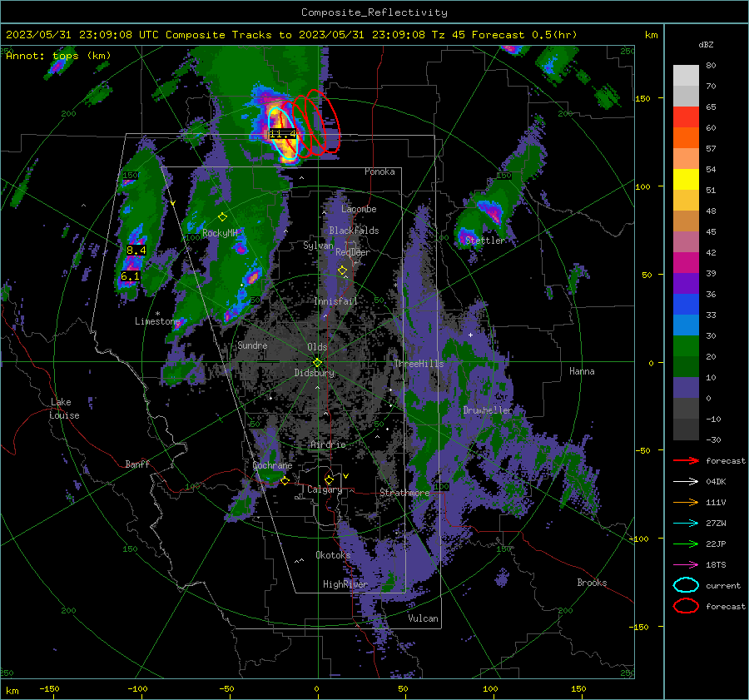
Task: Click the purple swatch between 10 and 0 dBZ
Action: pyautogui.click(x=686, y=388)
